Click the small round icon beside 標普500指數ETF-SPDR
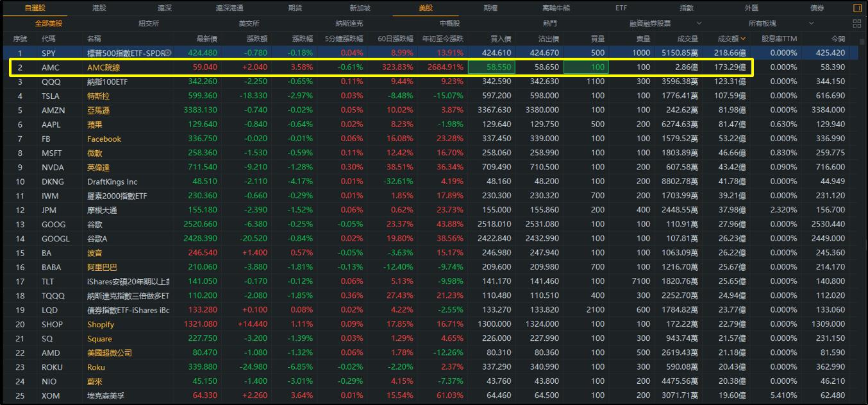Screen dimensions: 868x405 (x=168, y=53)
